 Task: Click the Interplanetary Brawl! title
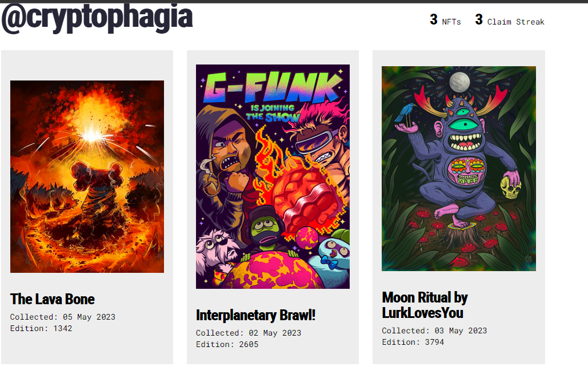point(255,315)
